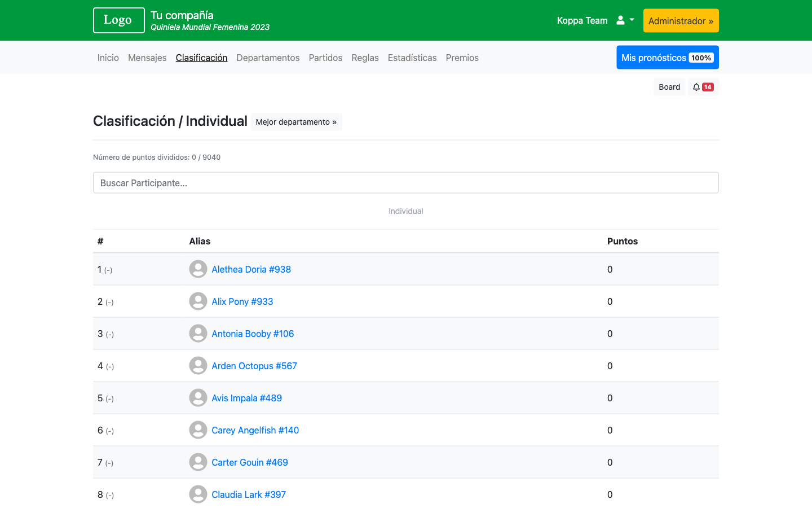This screenshot has width=812, height=508.
Task: Click the red 14 notification badge
Action: tap(708, 87)
